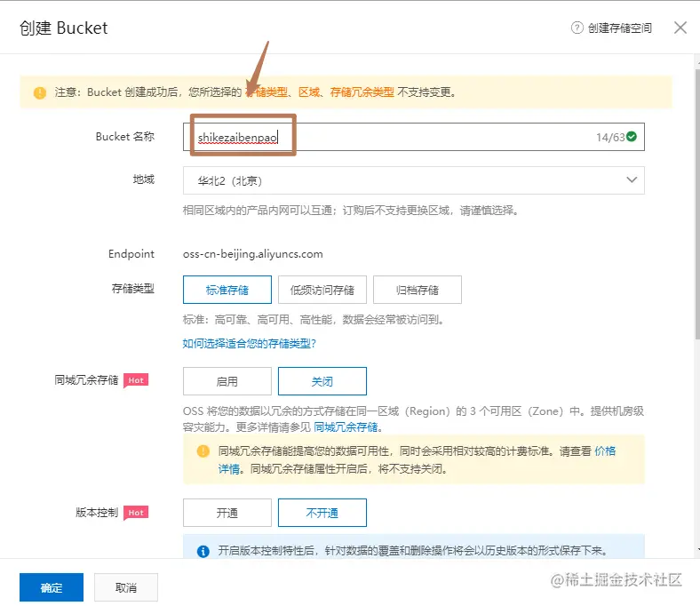700x606 pixels.
Task: Click the Endpoint value oss-cn-beijing.aliyuncs.com
Action: click(x=252, y=254)
